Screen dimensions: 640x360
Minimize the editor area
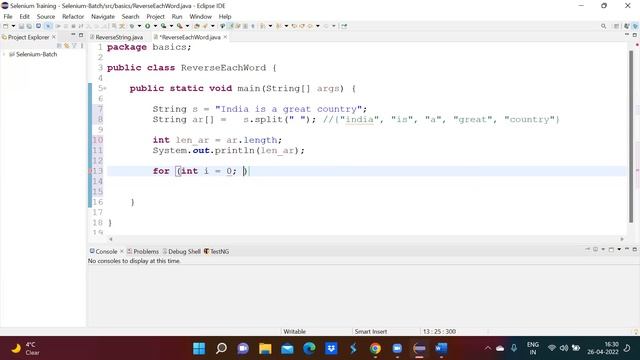[627, 34]
